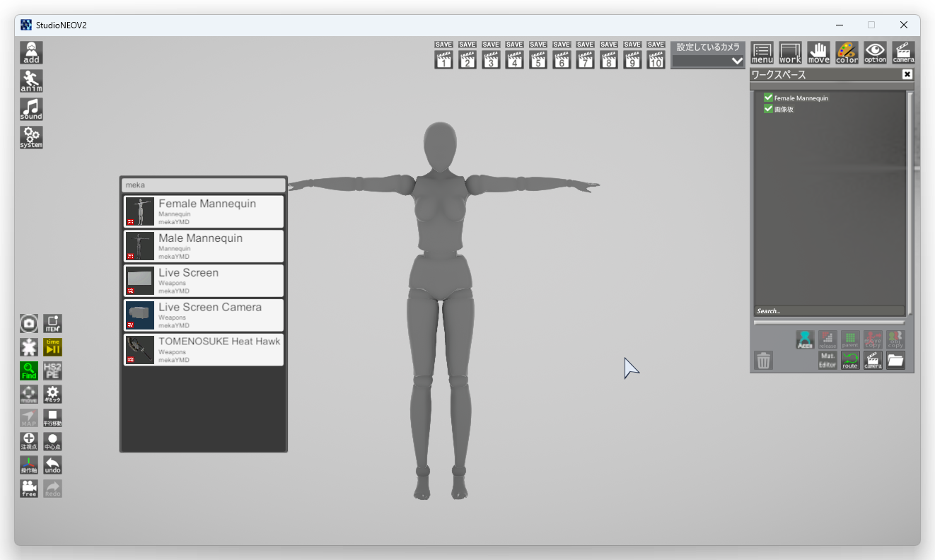Viewport: 935px width, 560px height.
Task: Click the green Find icon
Action: click(x=29, y=371)
